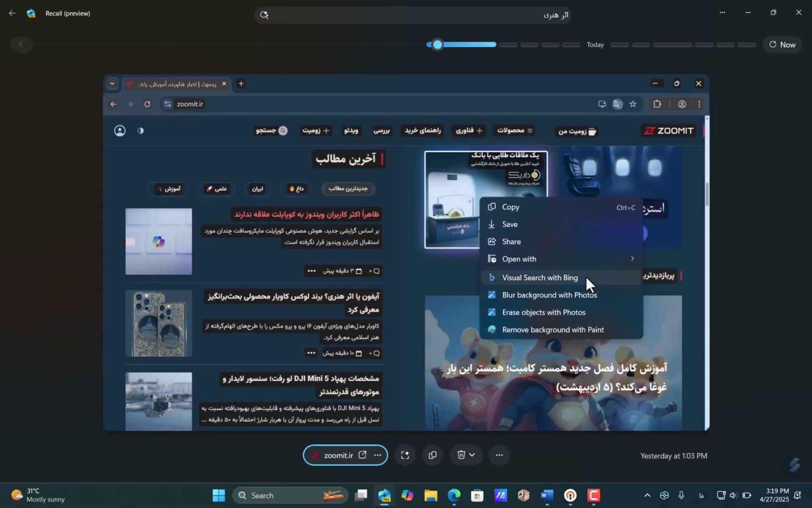812x508 pixels.
Task: Select the داغ filter chip
Action: [x=296, y=189]
